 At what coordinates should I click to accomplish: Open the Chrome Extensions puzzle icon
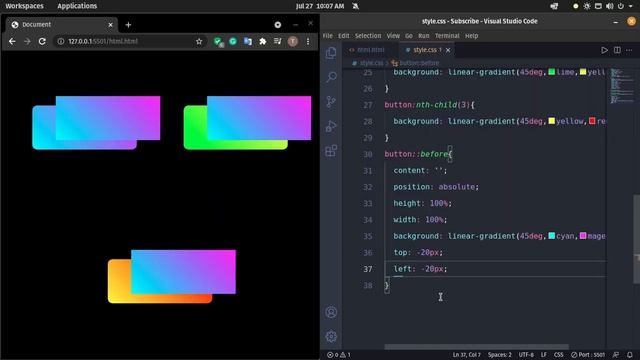point(262,41)
